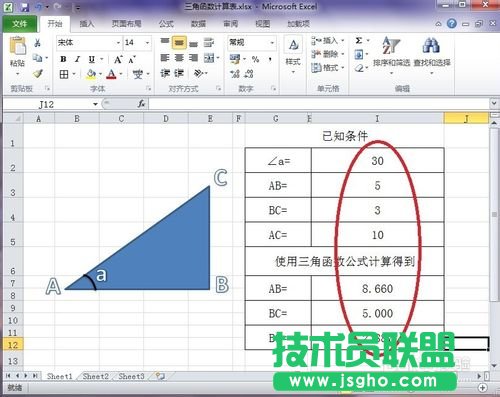This screenshot has width=500, height=397.
Task: Click the Decrease Indent icon
Action: (165, 73)
